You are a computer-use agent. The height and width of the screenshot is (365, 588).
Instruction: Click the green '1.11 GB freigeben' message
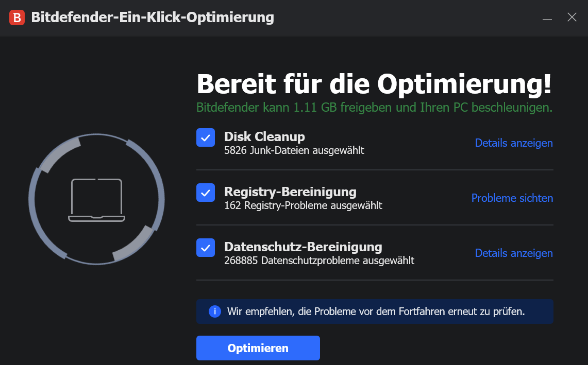(x=374, y=108)
